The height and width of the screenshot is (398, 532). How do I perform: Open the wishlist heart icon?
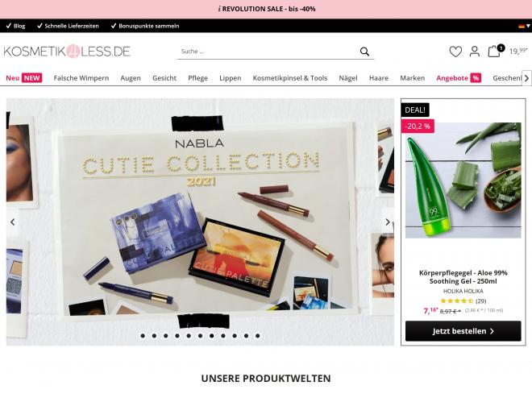coord(455,52)
